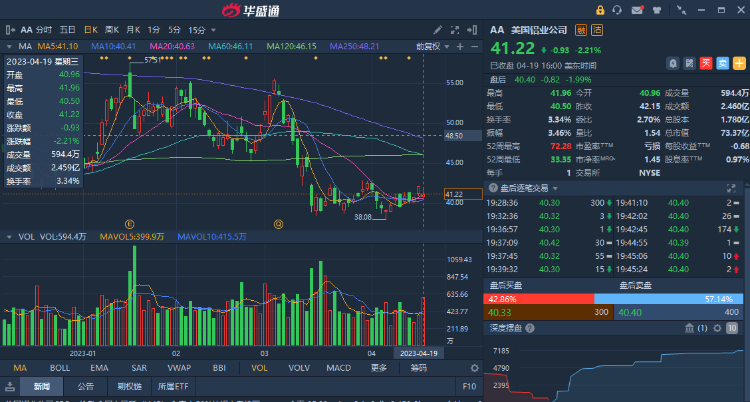
Task: Open the 深度摆盘 settings gear
Action: click(x=717, y=328)
